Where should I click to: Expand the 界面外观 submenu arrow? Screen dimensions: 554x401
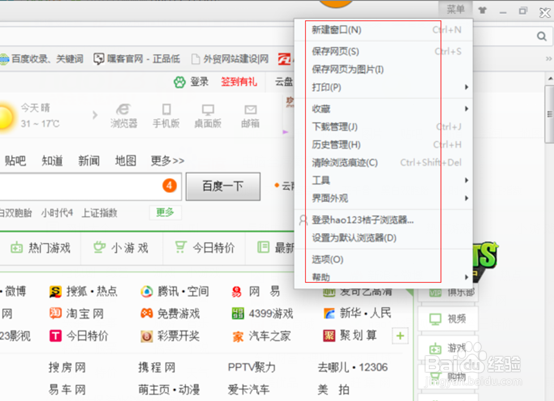point(466,198)
